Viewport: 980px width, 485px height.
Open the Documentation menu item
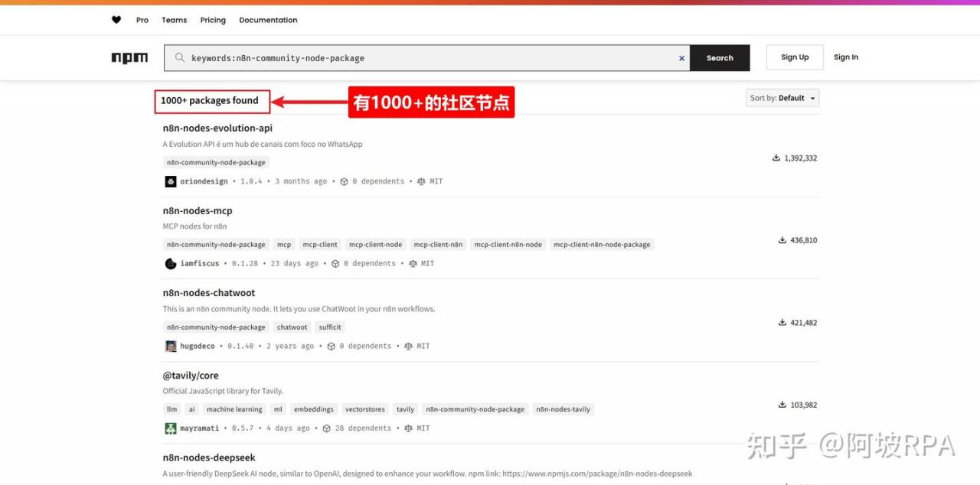click(x=268, y=20)
